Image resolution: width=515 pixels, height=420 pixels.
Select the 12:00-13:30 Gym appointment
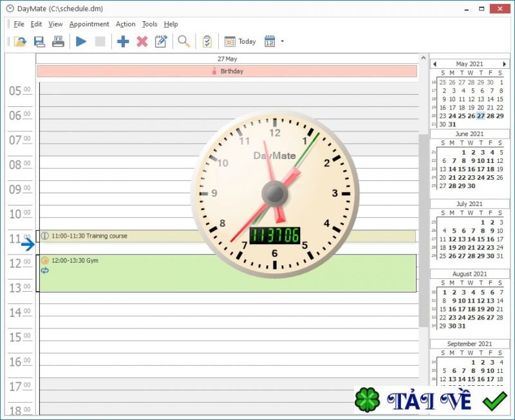228,273
